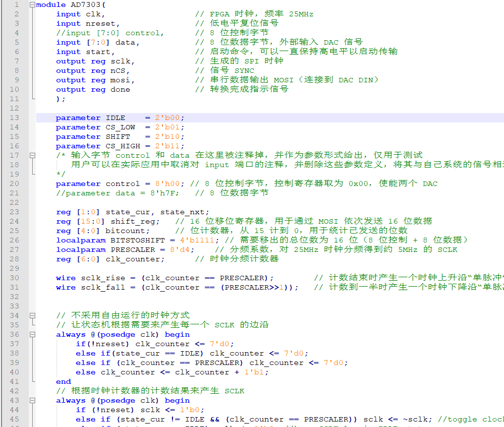Click comment 'FPGA 时钟, 频率 25MHz'
The width and height of the screenshot is (504, 427).
(262, 14)
